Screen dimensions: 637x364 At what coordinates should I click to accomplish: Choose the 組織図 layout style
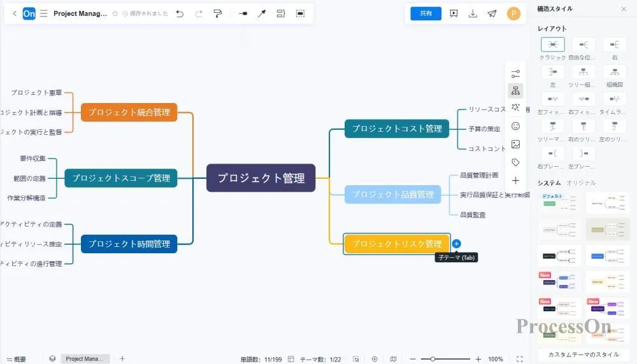tap(614, 73)
